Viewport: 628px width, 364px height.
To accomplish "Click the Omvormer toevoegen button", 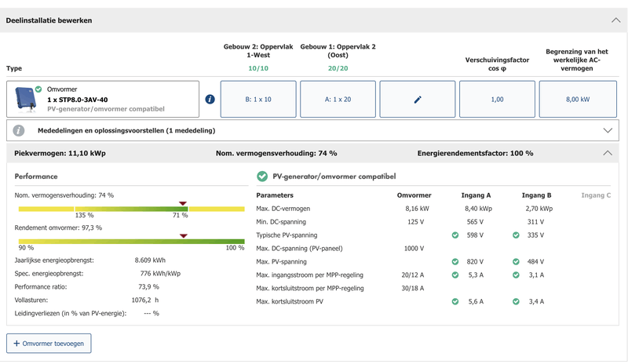I will pyautogui.click(x=49, y=344).
